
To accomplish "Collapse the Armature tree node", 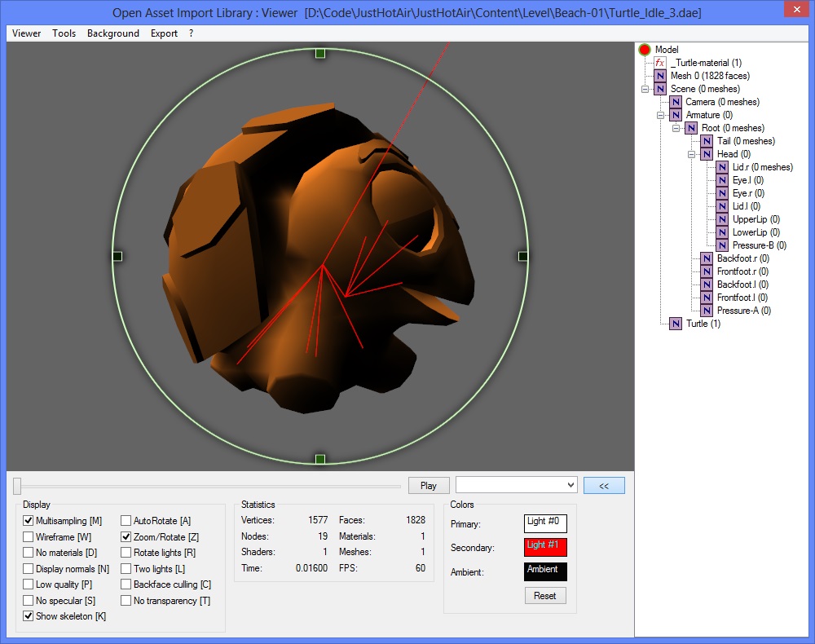I will point(660,115).
